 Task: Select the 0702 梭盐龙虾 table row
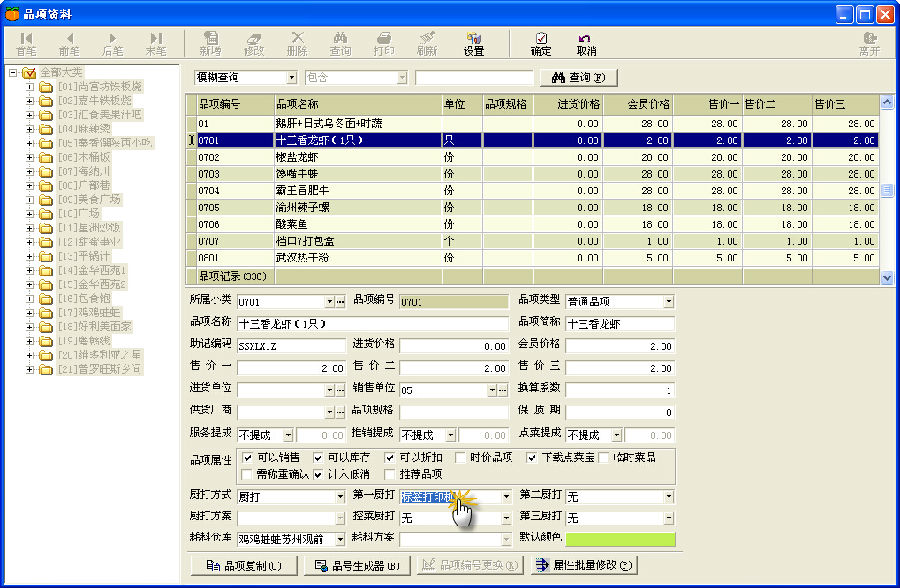300,157
